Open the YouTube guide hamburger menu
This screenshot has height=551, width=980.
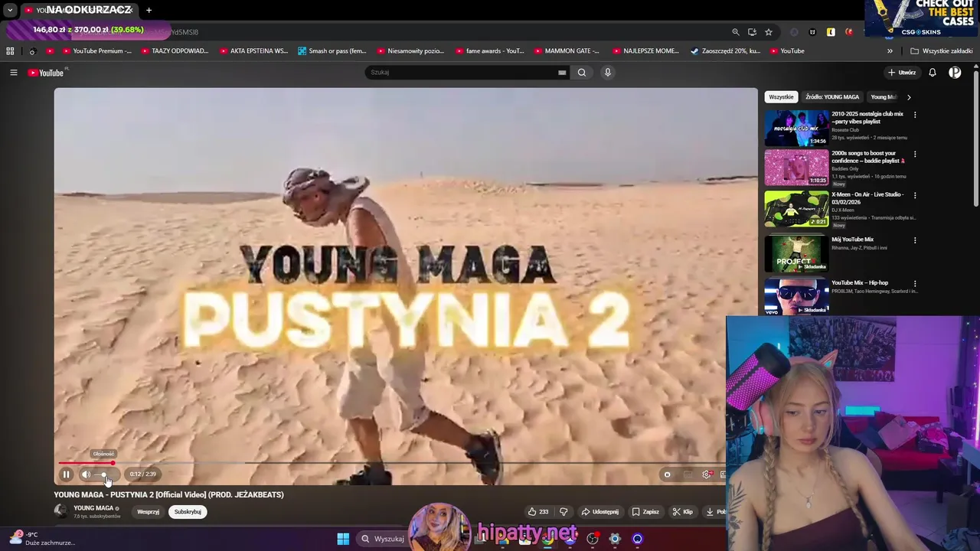click(13, 73)
